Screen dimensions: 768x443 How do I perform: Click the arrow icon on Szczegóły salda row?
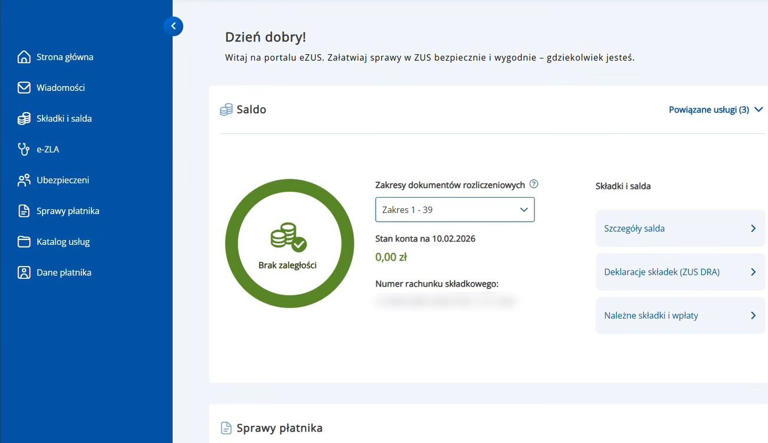[x=753, y=228]
